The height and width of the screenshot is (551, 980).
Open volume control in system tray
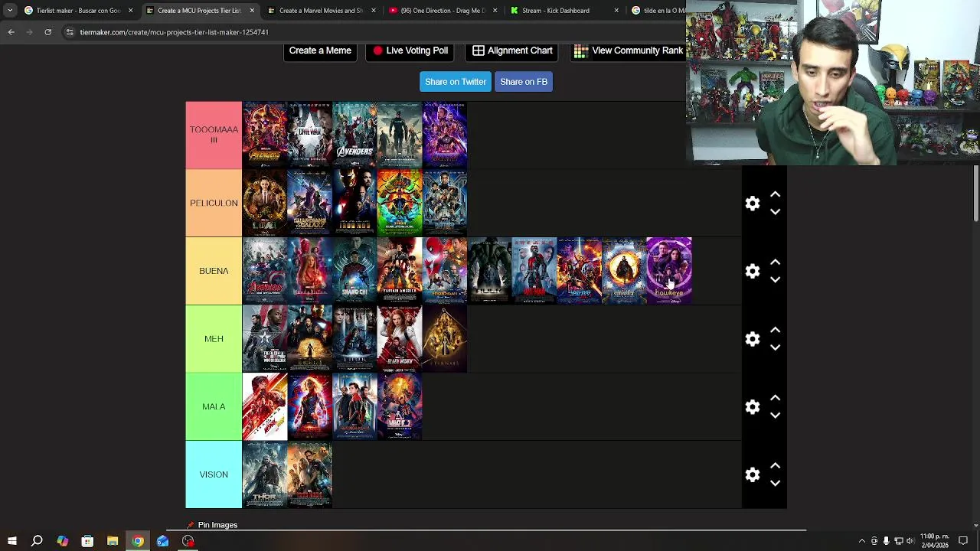pyautogui.click(x=910, y=541)
